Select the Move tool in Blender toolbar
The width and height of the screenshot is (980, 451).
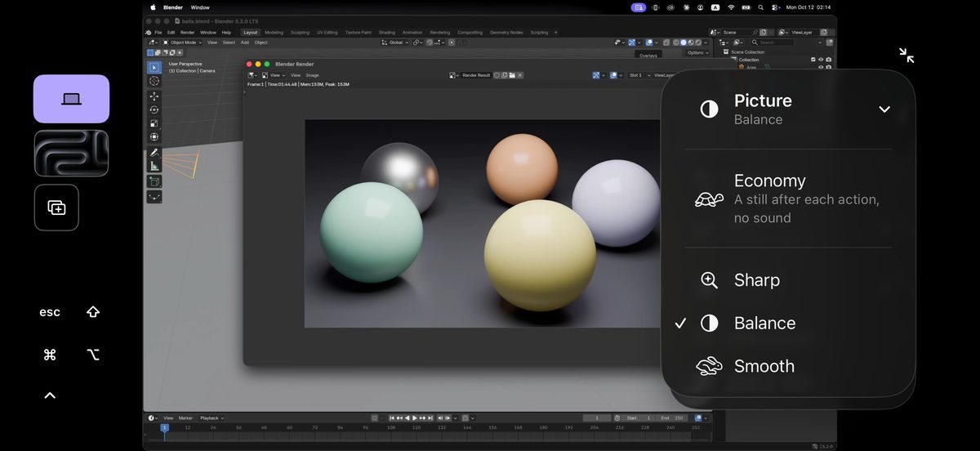154,96
